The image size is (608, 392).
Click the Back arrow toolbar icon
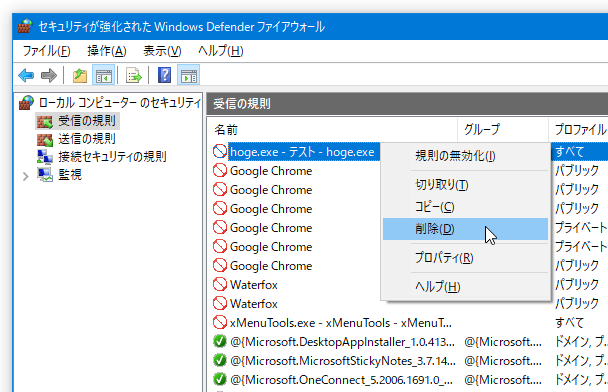(26, 75)
